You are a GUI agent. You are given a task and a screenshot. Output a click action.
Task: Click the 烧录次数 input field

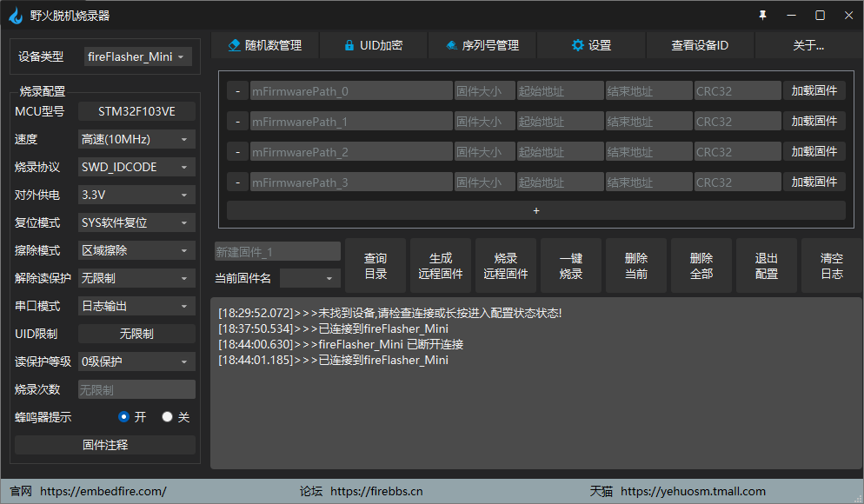[x=136, y=389]
